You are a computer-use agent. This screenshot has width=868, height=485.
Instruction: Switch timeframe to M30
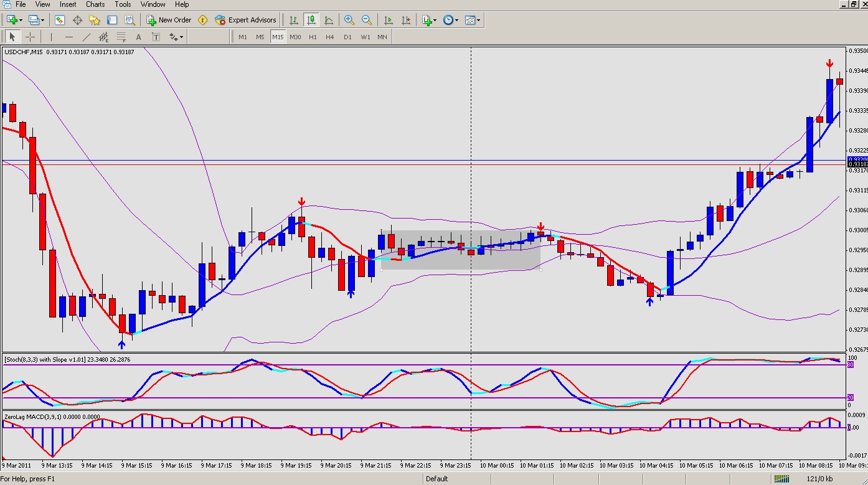[x=295, y=37]
